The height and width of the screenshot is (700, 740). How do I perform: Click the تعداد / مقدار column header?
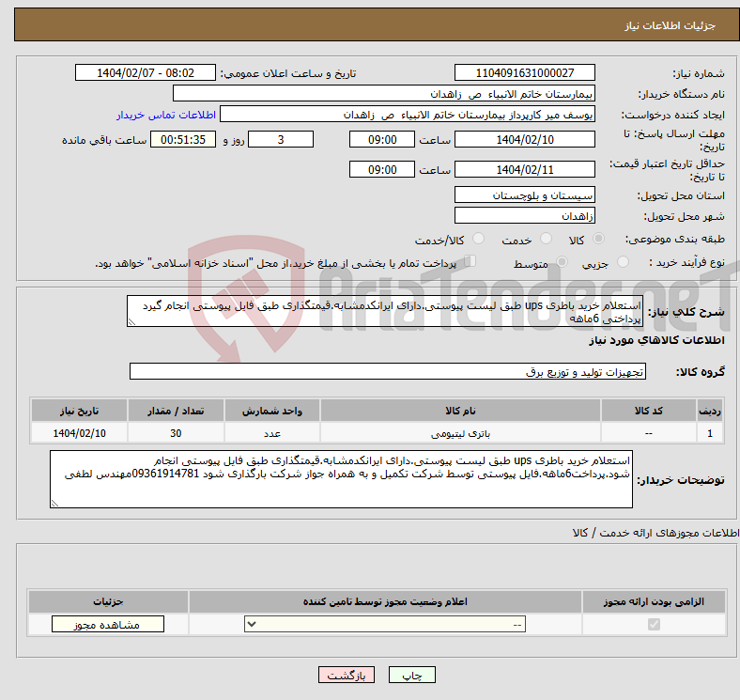pos(176,411)
